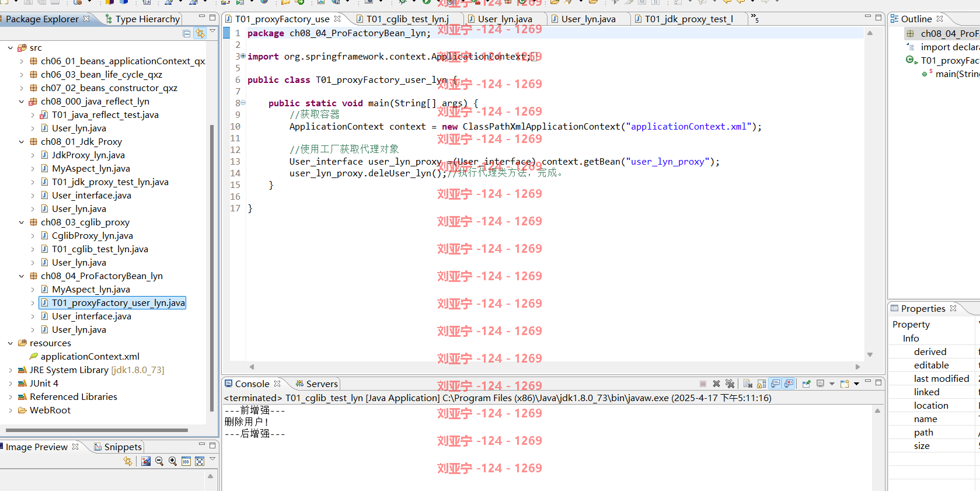The width and height of the screenshot is (980, 491).
Task: Open Image Preview view menu arrow
Action: (x=213, y=459)
